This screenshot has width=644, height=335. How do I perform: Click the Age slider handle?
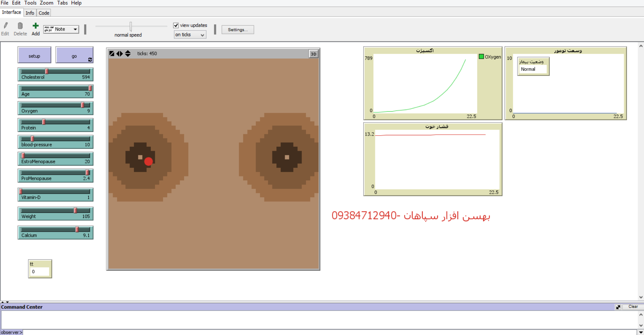[90, 88]
